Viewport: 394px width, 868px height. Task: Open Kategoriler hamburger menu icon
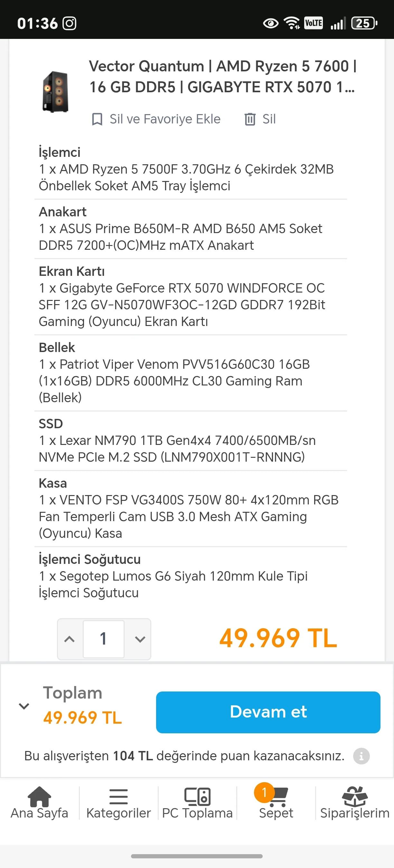coord(118,797)
